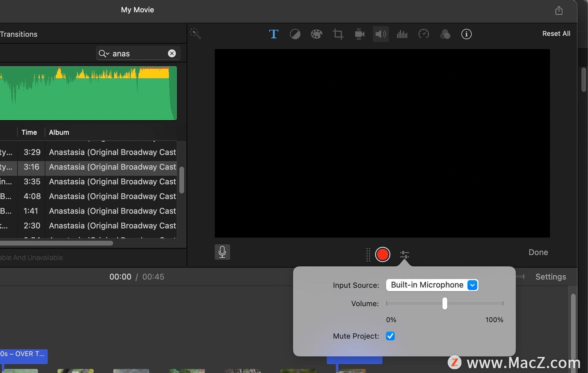Open the Input Source dropdown
Viewport: 588px width, 373px height.
[x=432, y=285]
